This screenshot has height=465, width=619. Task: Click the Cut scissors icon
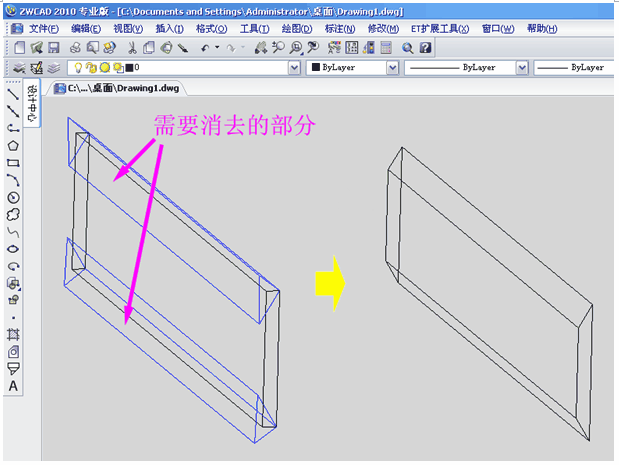click(x=132, y=47)
